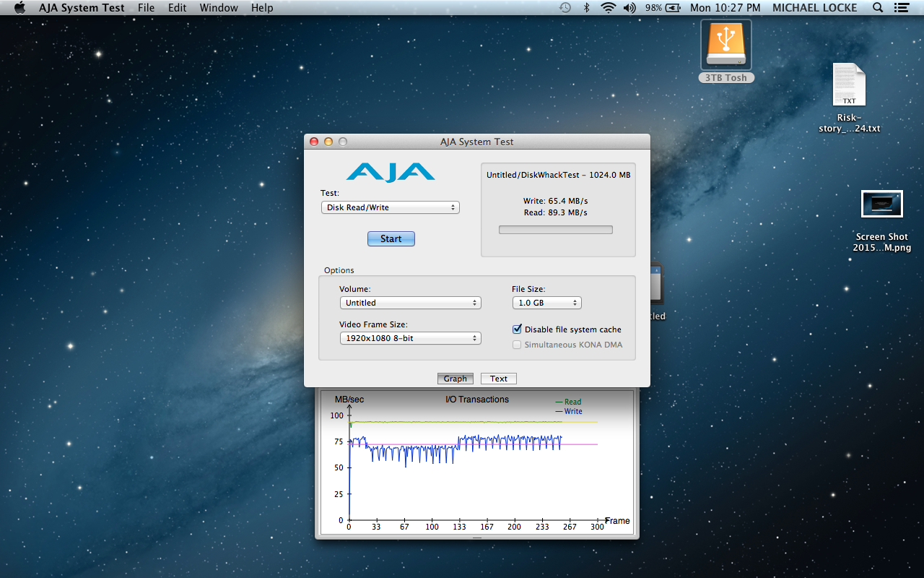Viewport: 924px width, 578px height.
Task: Open Spotlight search magnifier icon
Action: 878,8
